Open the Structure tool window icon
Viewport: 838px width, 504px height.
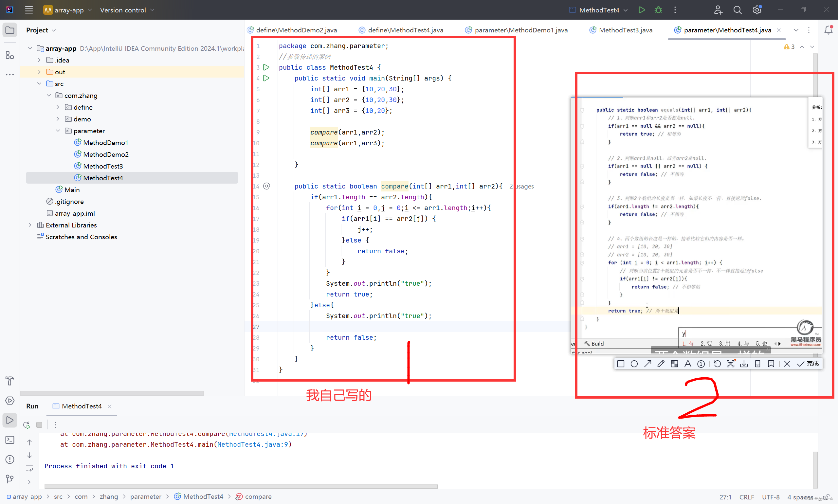click(10, 55)
